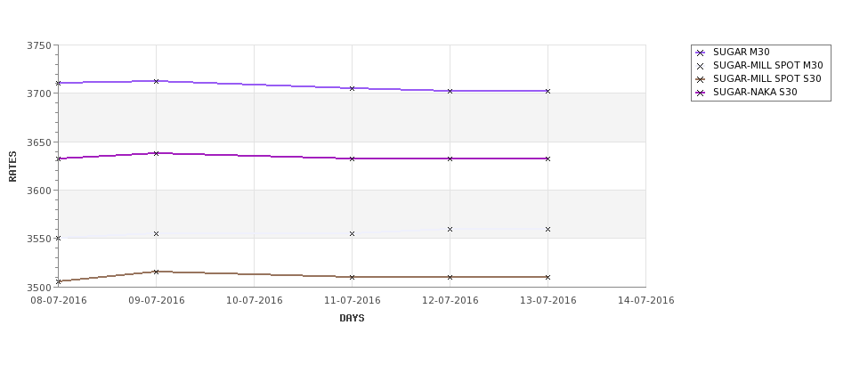Click the 10-07-2016 x-axis date label

[254, 301]
